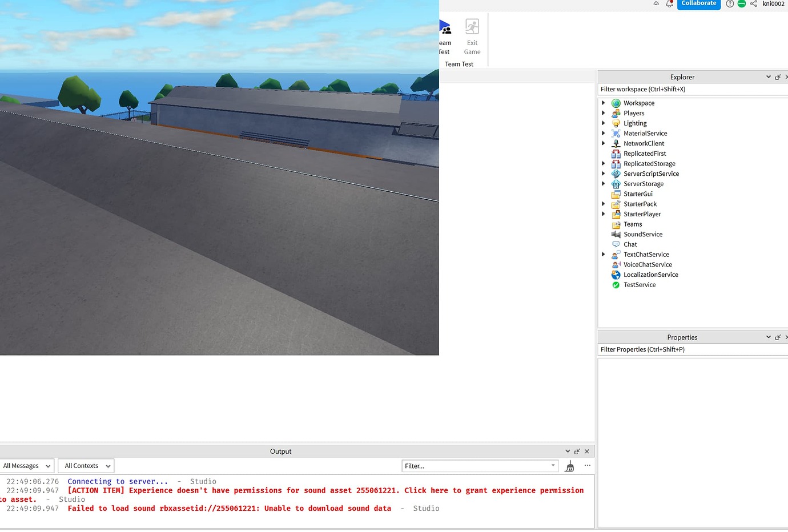Open Output overflow menu via ellipsis icon
The image size is (788, 532).
(588, 466)
